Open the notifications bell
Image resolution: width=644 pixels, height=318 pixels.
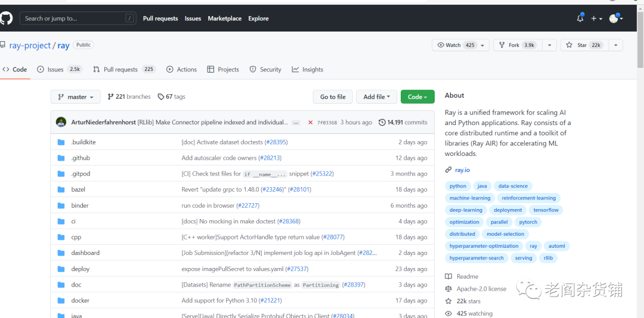[x=580, y=18]
